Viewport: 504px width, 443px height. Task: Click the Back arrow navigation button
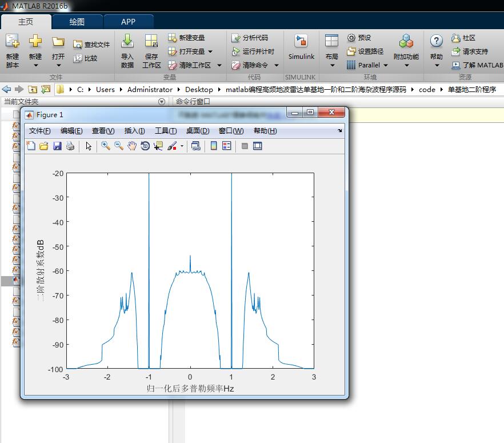click(x=6, y=89)
